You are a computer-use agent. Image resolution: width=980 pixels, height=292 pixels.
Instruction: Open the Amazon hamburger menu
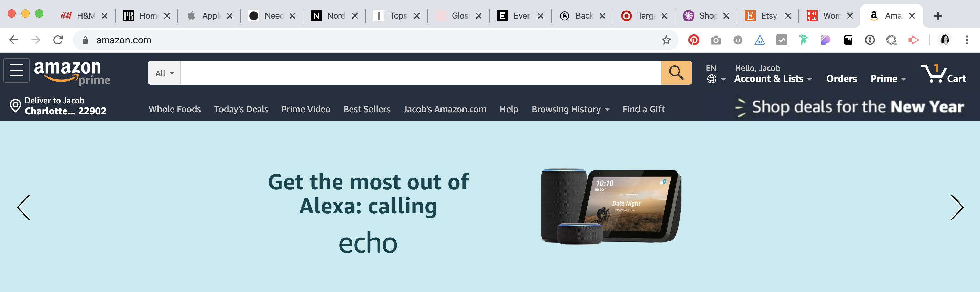click(17, 71)
